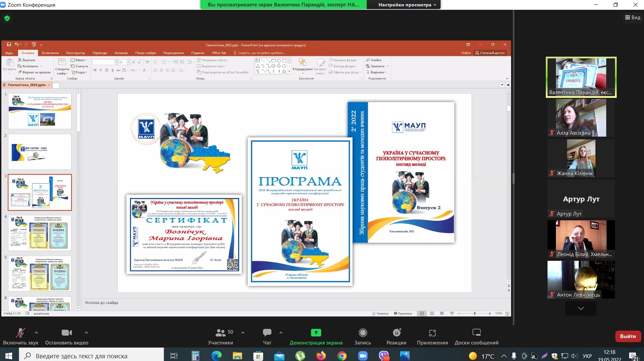Open the Zoom Apps panel
The height and width of the screenshot is (361, 644).
point(432,333)
